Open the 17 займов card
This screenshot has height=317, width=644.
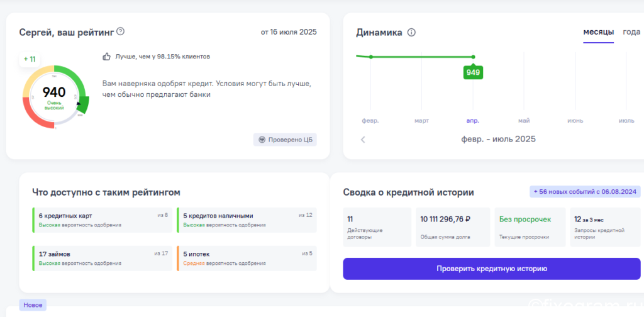click(x=103, y=259)
